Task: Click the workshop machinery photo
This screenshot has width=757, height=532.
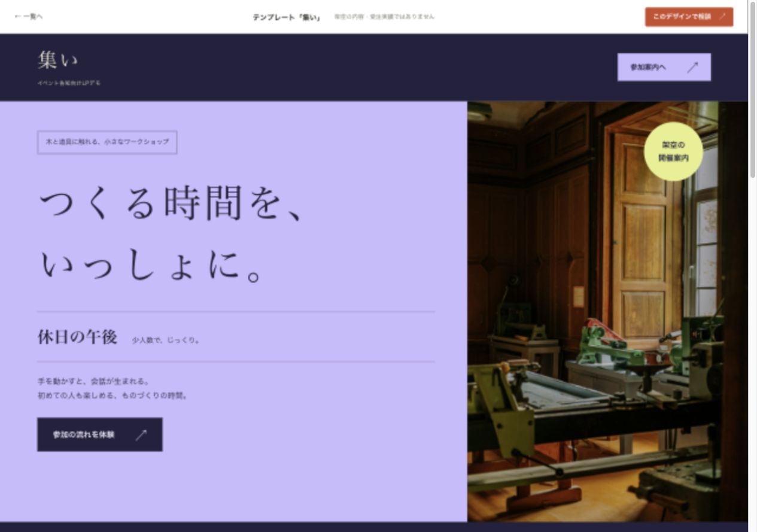Action: point(607,311)
